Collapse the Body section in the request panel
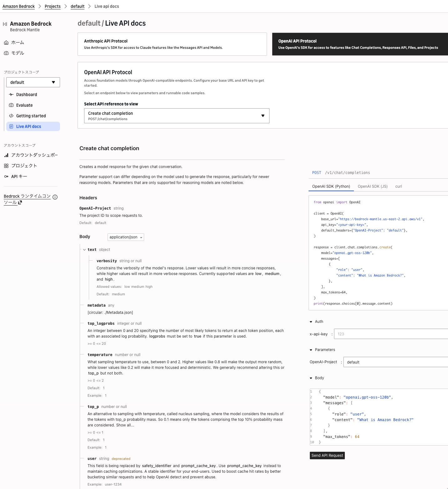The height and width of the screenshot is (489, 448). tap(311, 378)
